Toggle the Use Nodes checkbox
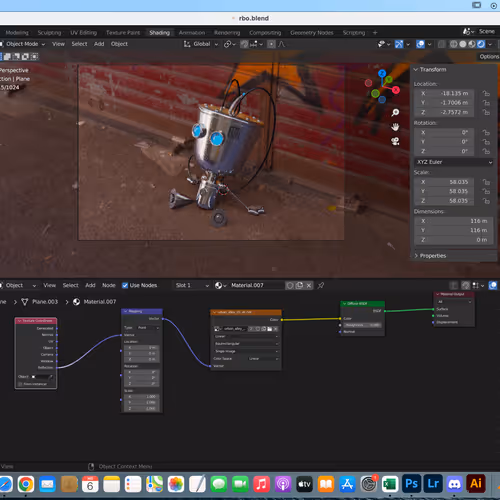Image resolution: width=500 pixels, height=500 pixels. click(x=125, y=285)
